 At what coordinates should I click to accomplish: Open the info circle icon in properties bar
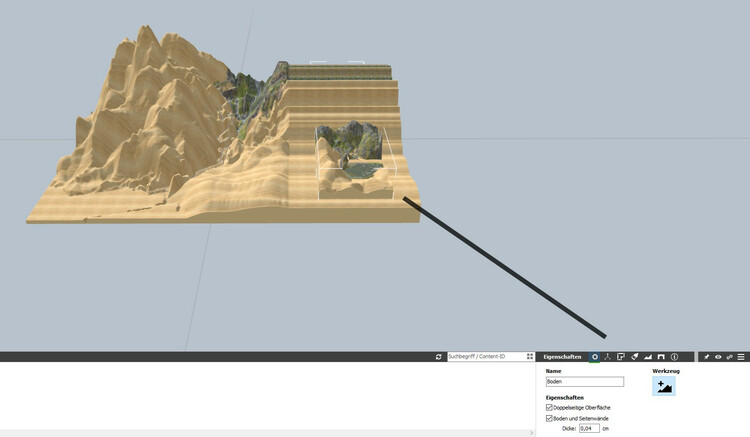(x=674, y=357)
